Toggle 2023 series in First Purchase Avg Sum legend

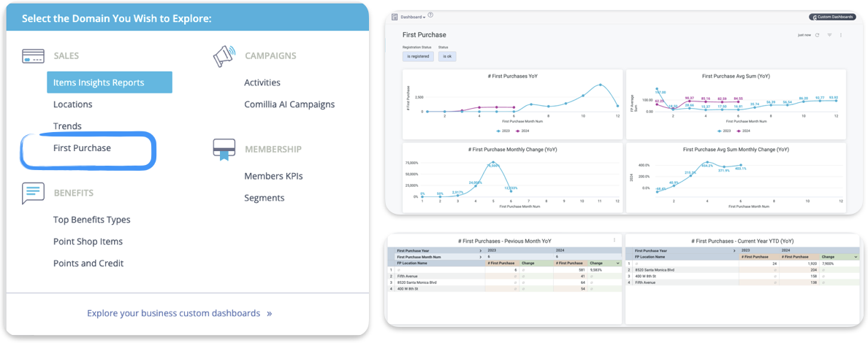(724, 131)
